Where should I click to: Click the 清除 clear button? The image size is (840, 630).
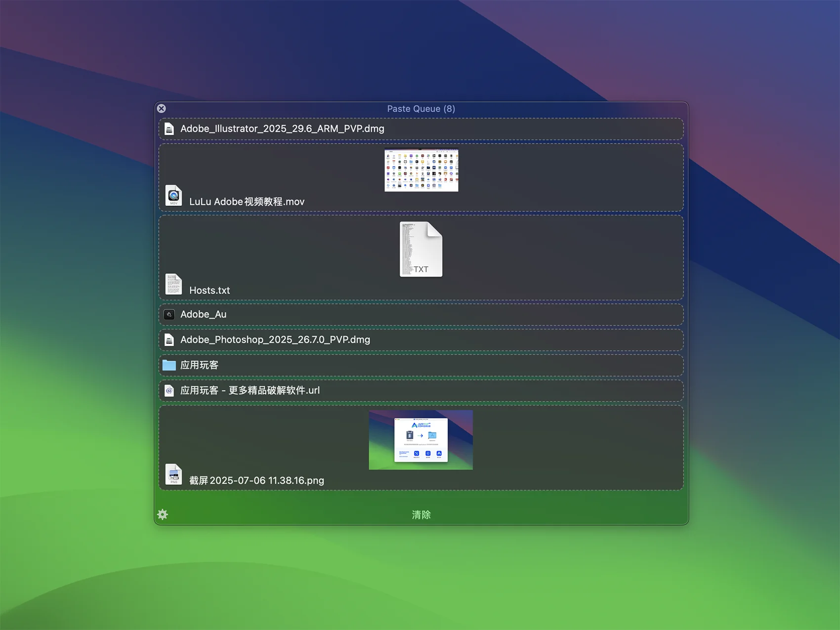(421, 514)
